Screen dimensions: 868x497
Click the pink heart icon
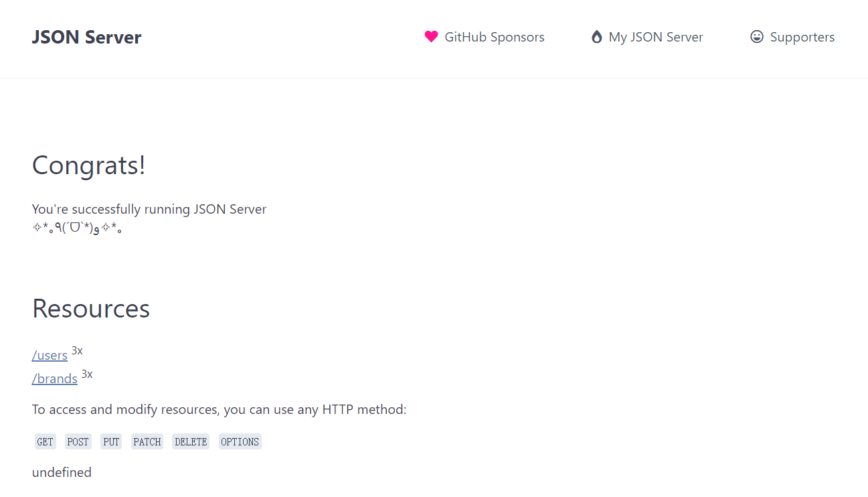point(431,37)
